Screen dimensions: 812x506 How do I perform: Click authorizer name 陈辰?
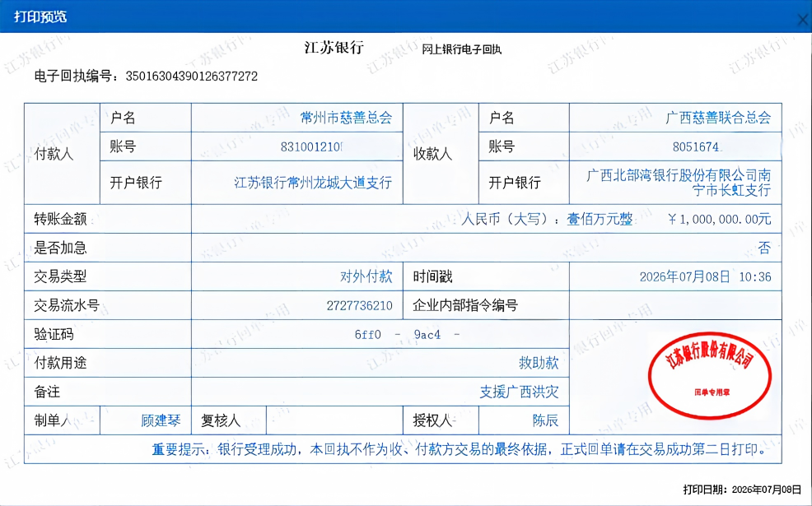546,420
